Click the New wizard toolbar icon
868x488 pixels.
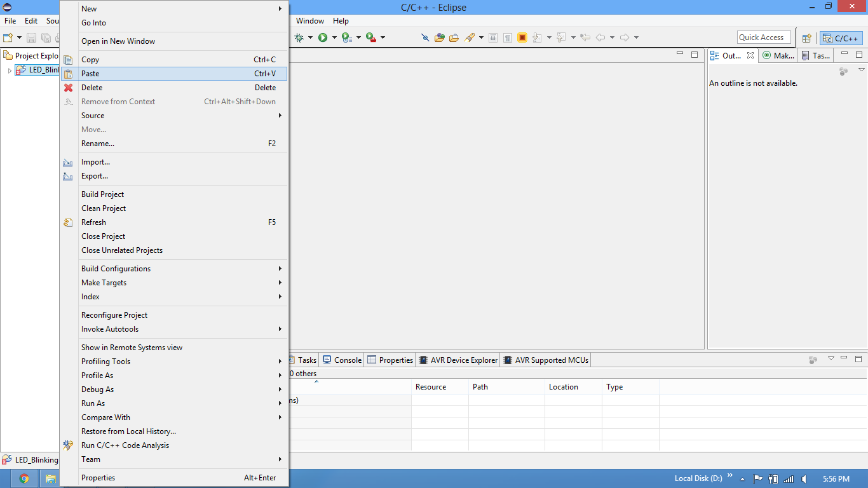tap(8, 37)
